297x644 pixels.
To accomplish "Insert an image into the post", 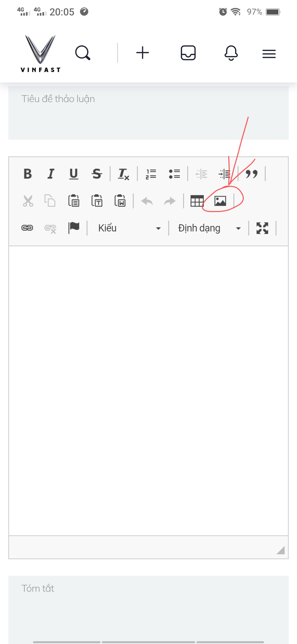I will click(x=220, y=201).
